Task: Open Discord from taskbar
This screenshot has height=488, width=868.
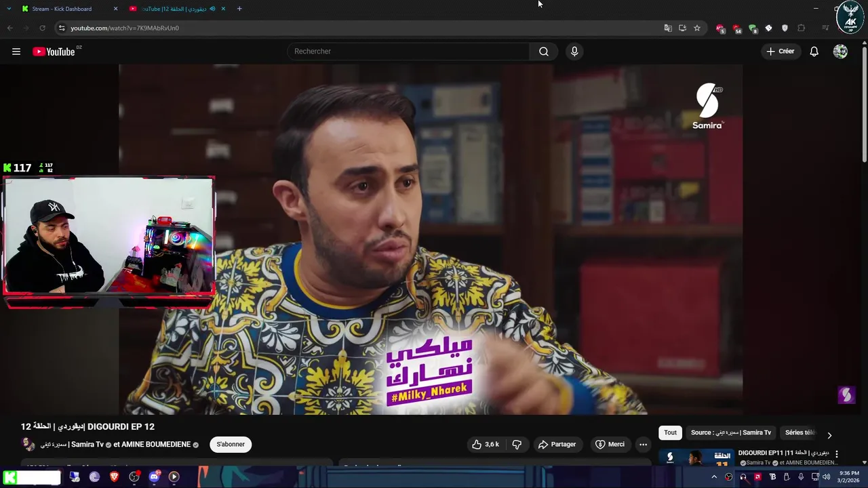Action: 154,477
